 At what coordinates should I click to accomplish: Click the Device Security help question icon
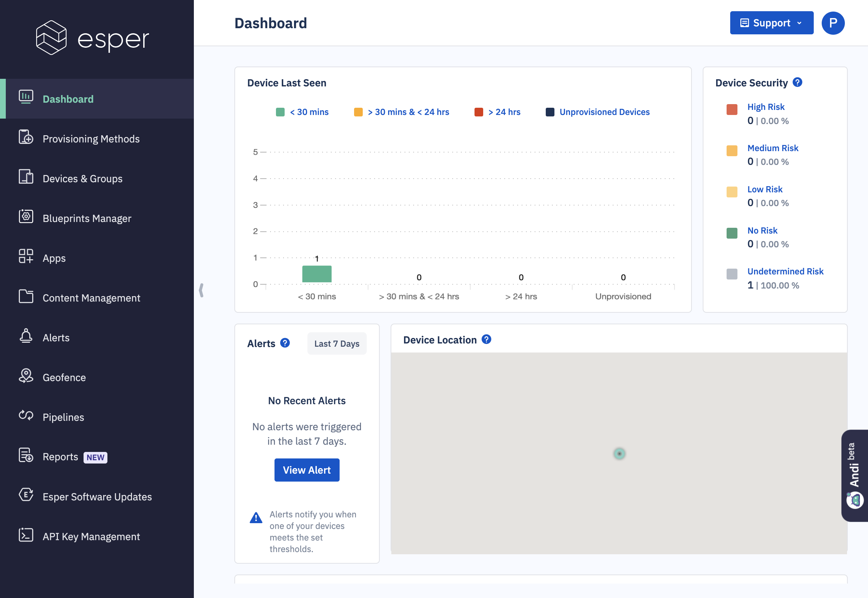pyautogui.click(x=797, y=82)
